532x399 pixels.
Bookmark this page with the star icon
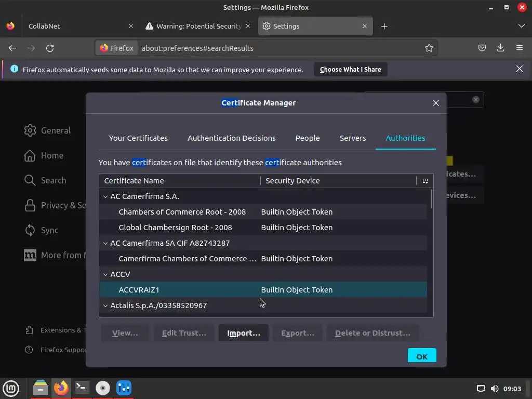[429, 48]
